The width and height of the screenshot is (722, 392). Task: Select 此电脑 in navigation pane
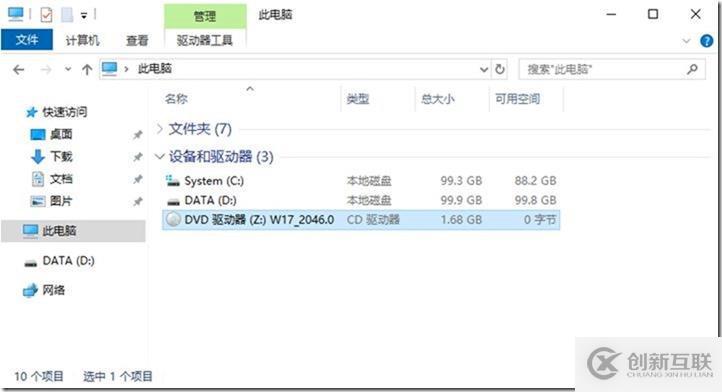coord(74,231)
